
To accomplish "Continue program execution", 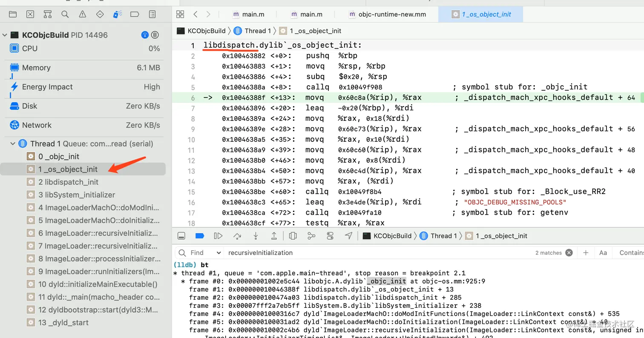I will pos(218,236).
